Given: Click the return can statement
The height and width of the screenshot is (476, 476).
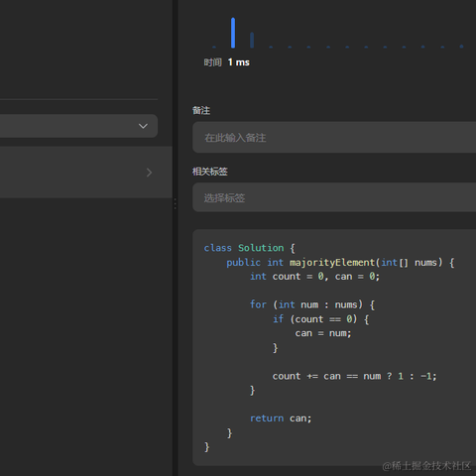Looking at the screenshot, I should 281,418.
